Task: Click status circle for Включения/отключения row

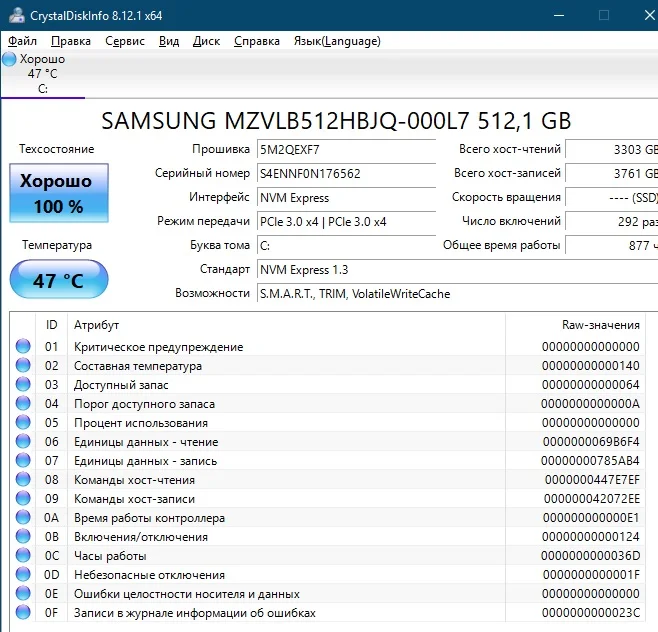Action: (23, 536)
